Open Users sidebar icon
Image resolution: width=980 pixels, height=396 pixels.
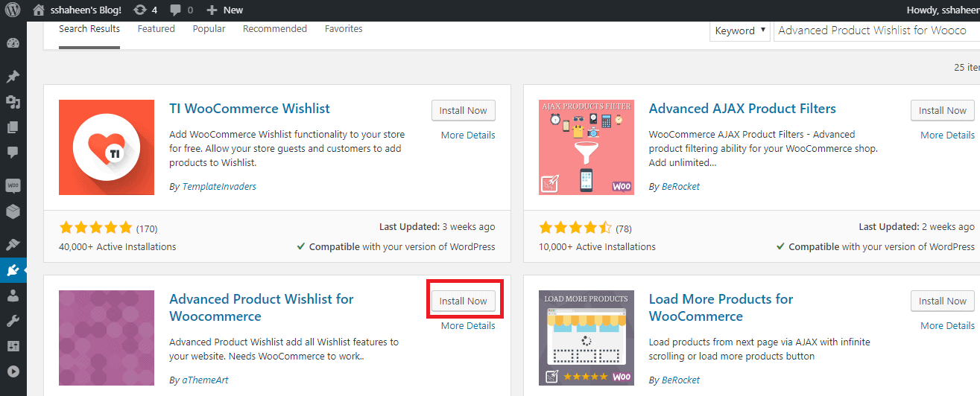(x=13, y=296)
